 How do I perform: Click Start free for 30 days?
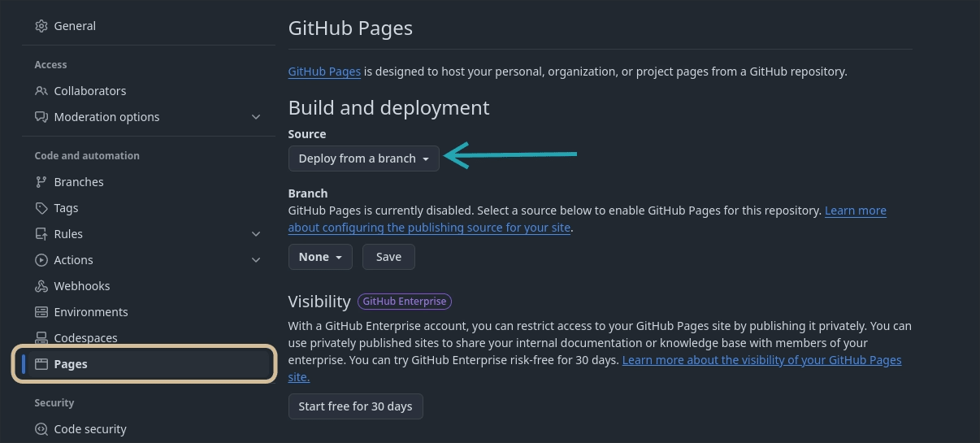[355, 406]
